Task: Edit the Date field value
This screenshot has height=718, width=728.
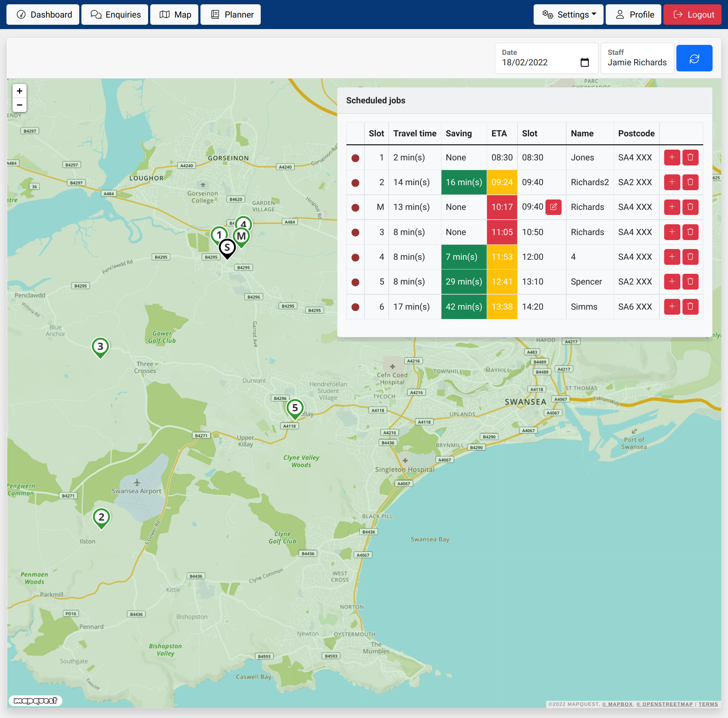Action: click(x=547, y=58)
